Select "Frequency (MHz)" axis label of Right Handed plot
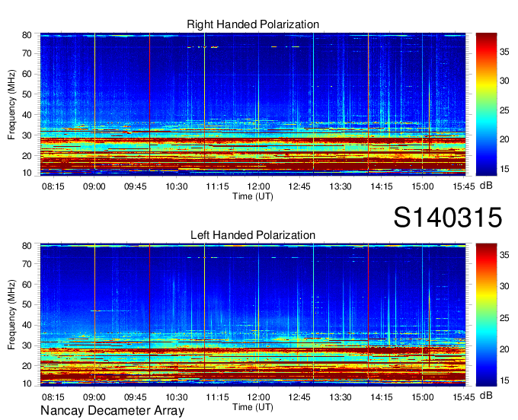518x420 pixels. (x=11, y=104)
